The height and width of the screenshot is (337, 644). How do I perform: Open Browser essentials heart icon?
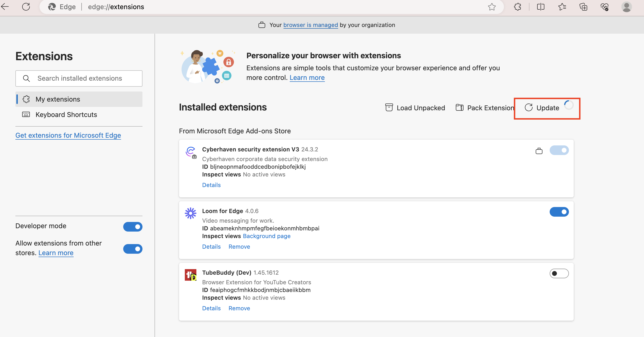click(x=605, y=7)
